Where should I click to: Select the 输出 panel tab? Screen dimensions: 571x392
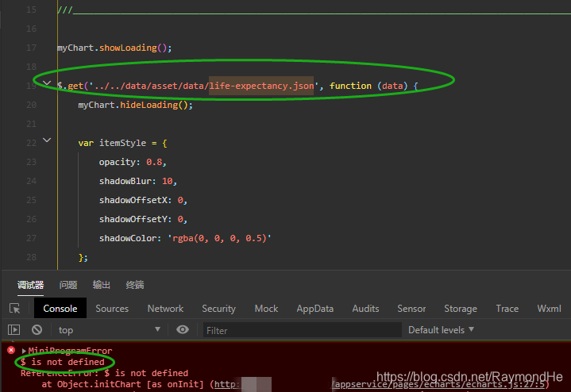[101, 285]
